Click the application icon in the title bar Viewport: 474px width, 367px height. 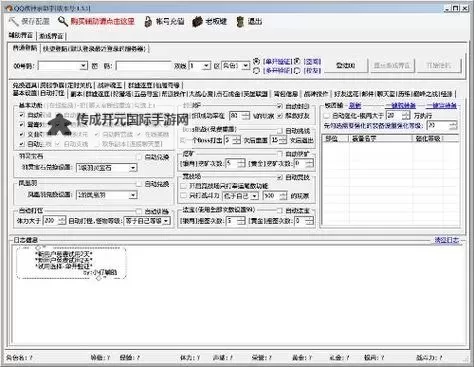(x=9, y=7)
